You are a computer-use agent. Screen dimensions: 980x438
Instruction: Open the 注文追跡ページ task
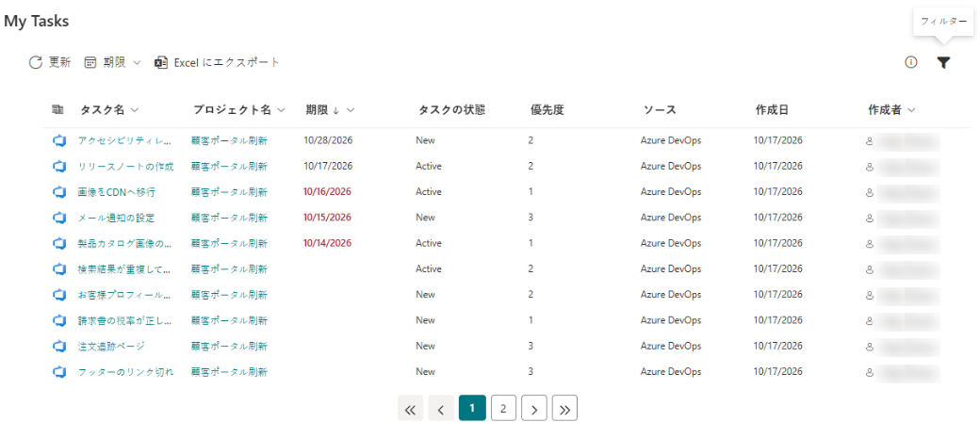tap(111, 346)
